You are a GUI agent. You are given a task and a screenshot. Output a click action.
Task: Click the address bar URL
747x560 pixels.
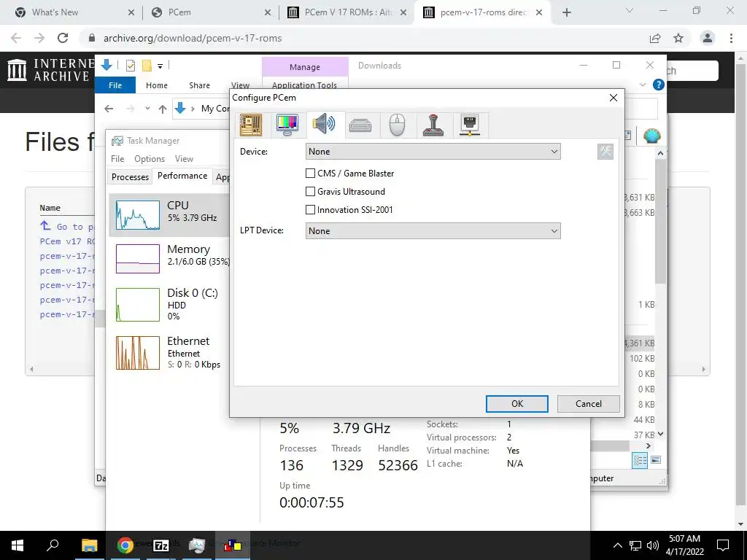(193, 38)
